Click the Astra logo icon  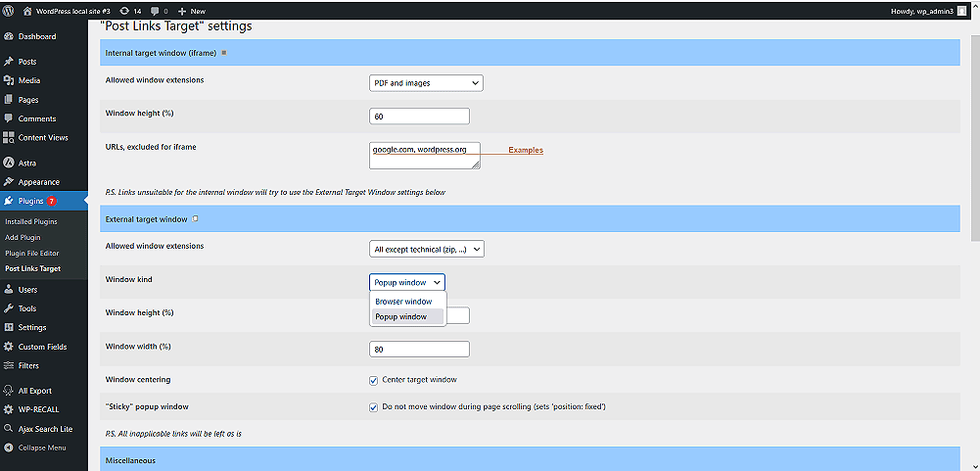(9, 163)
